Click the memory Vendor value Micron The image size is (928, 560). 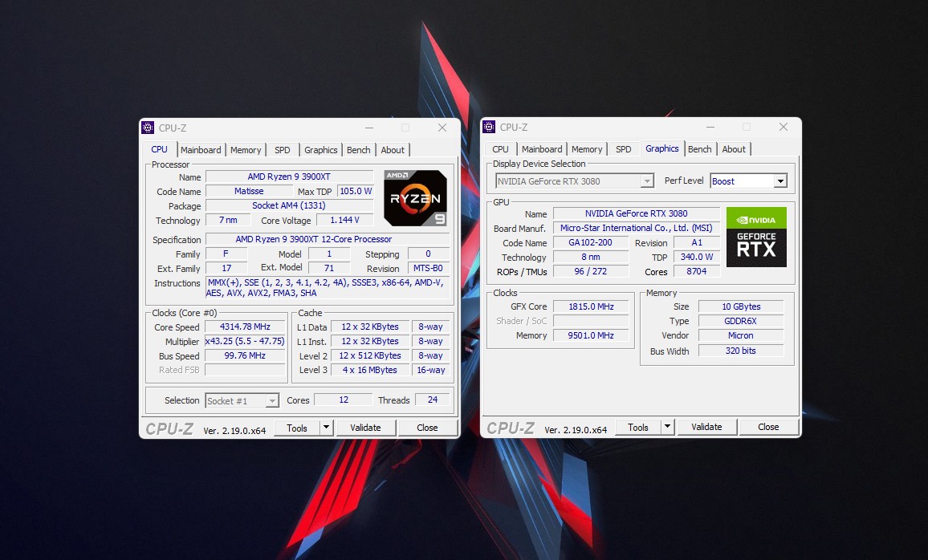741,335
